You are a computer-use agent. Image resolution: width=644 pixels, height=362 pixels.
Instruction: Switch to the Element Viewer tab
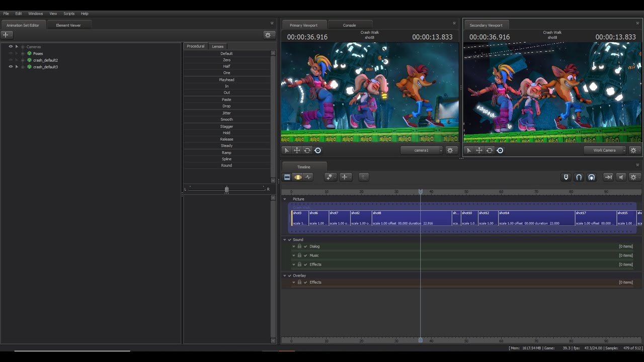click(68, 25)
